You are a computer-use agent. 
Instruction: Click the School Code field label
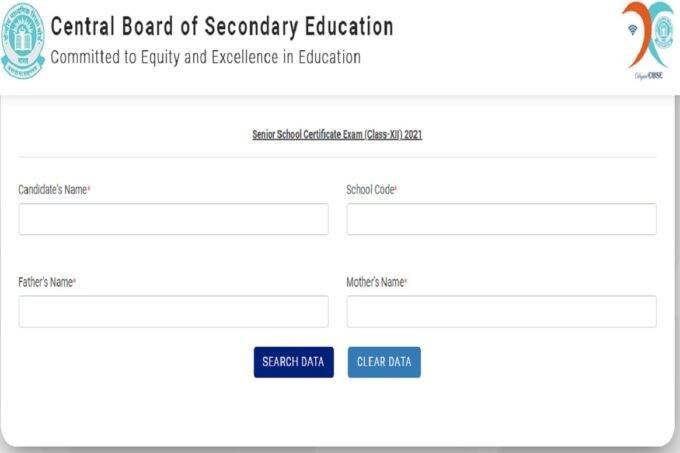tap(370, 189)
